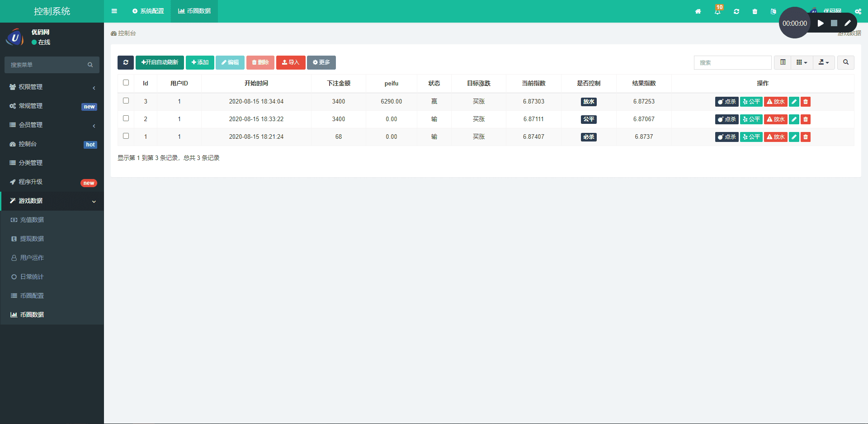Check the select-all checkbox in the table header
868x424 pixels.
click(126, 82)
